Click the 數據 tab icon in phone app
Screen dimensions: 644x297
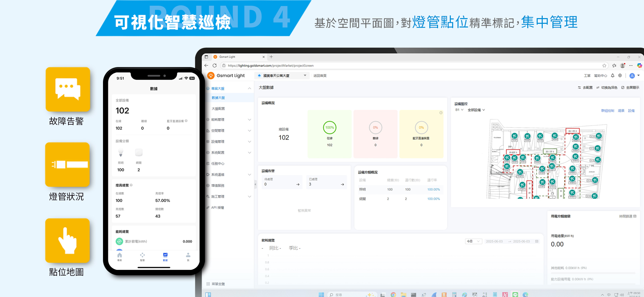165,256
